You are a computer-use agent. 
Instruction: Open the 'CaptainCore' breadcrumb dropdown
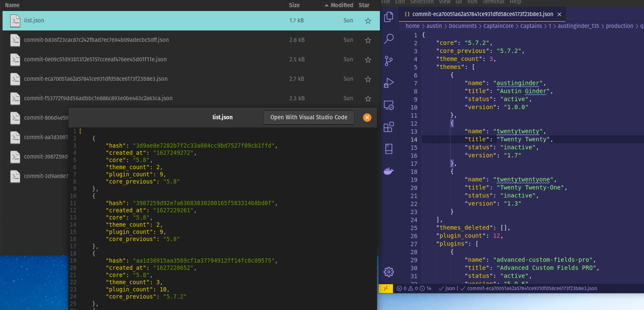tap(499, 26)
